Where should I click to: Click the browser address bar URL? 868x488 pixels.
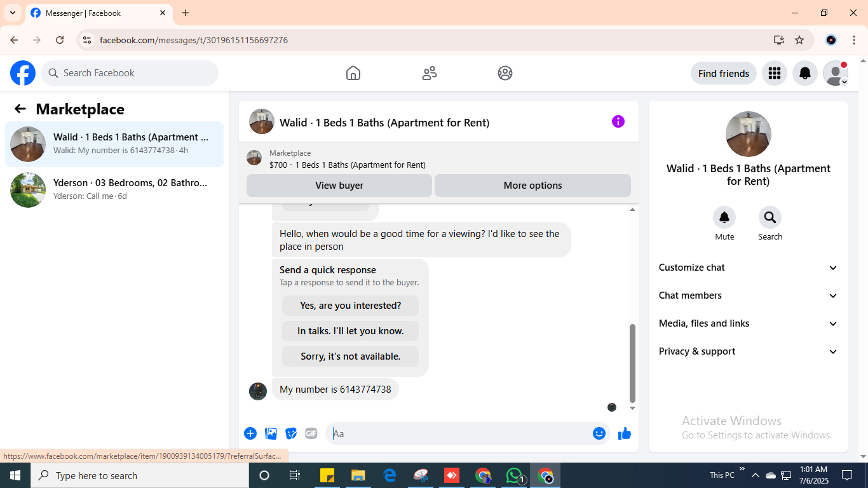pyautogui.click(x=194, y=40)
